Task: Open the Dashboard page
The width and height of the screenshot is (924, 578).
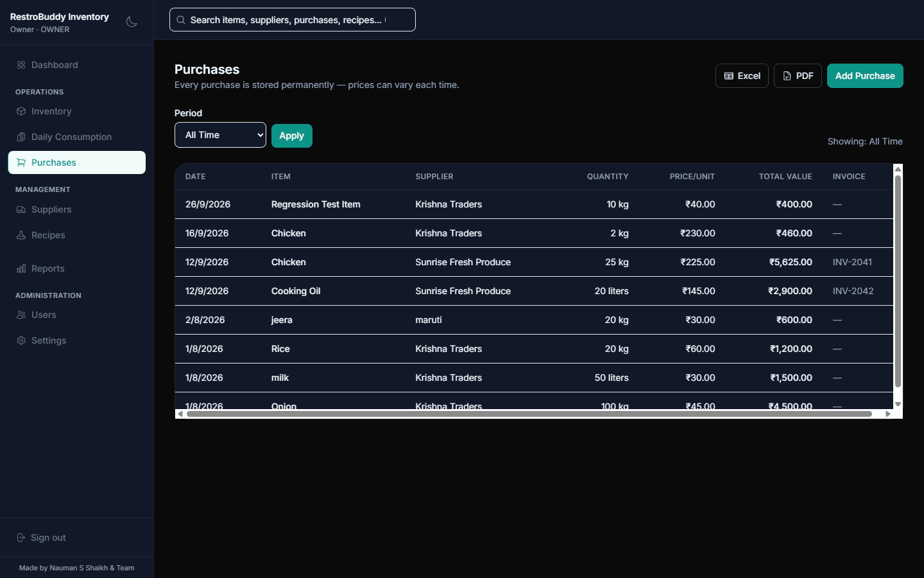Action: point(77,65)
